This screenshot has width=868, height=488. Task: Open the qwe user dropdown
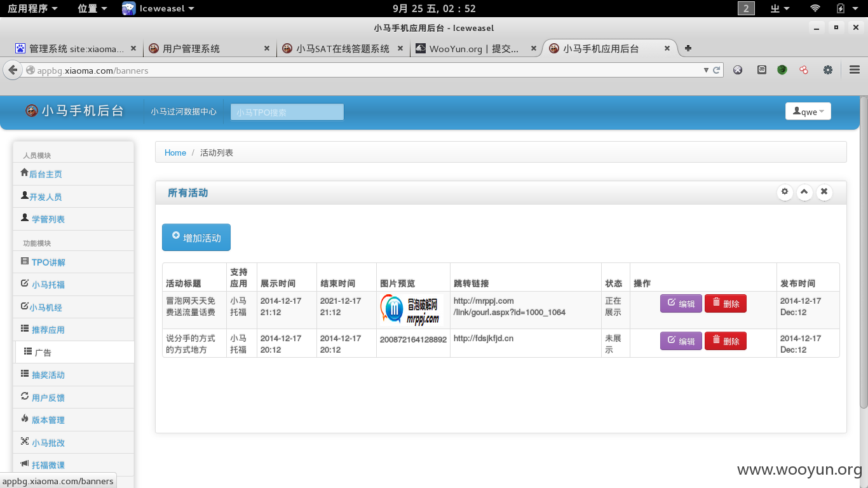coord(808,111)
